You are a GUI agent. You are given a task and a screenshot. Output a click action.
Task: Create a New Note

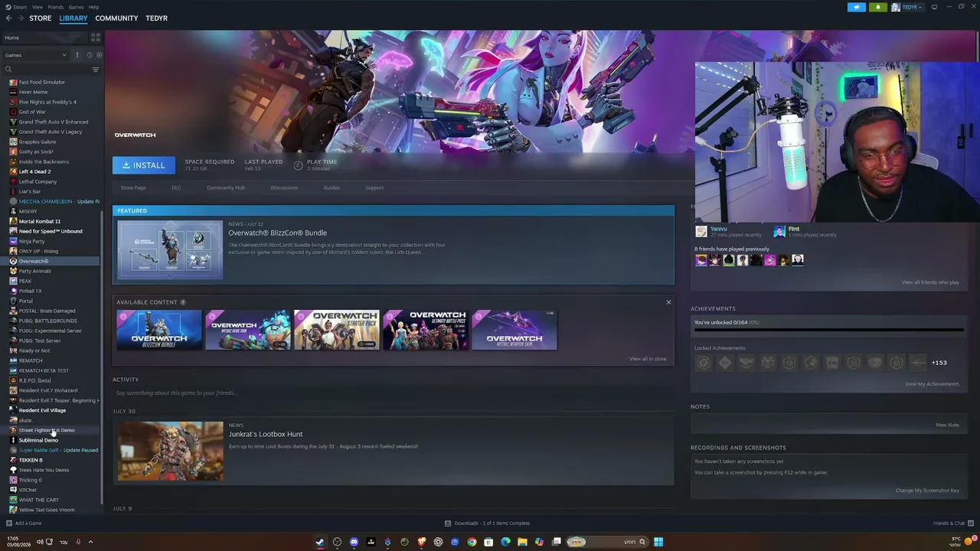[x=947, y=425]
